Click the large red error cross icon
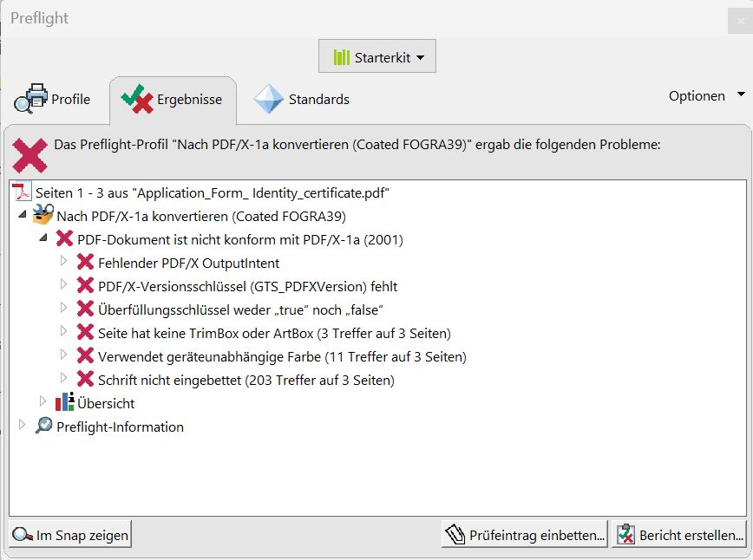 (x=29, y=155)
